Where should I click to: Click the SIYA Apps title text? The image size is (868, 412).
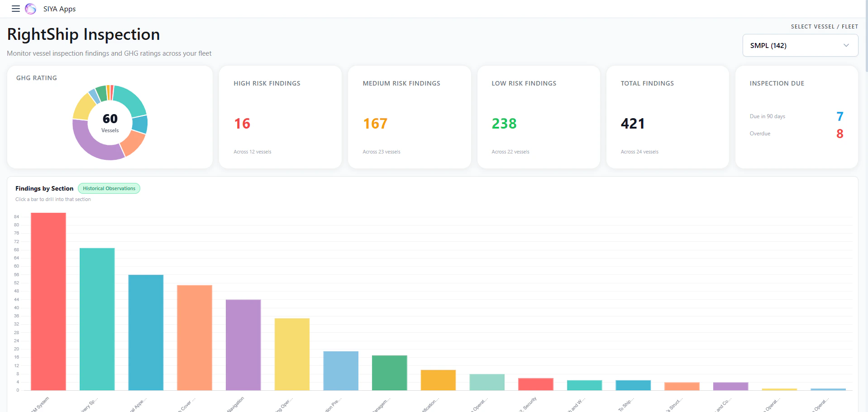(x=59, y=9)
